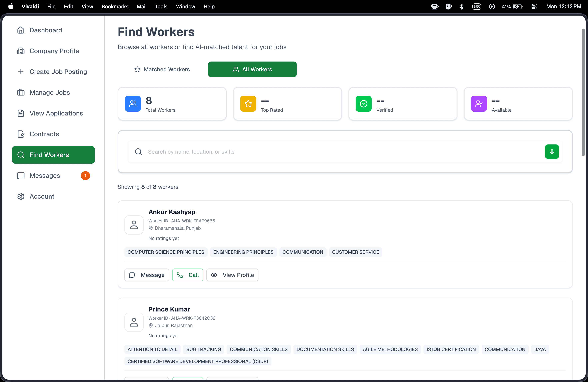The width and height of the screenshot is (588, 382).
Task: Click ATTENTION TO DETAIL skill tag
Action: pyautogui.click(x=152, y=349)
